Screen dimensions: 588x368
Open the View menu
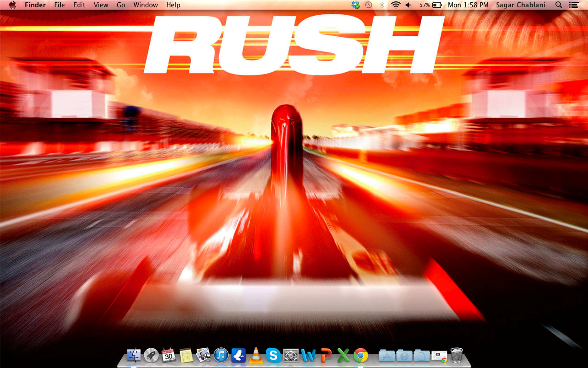pos(101,5)
